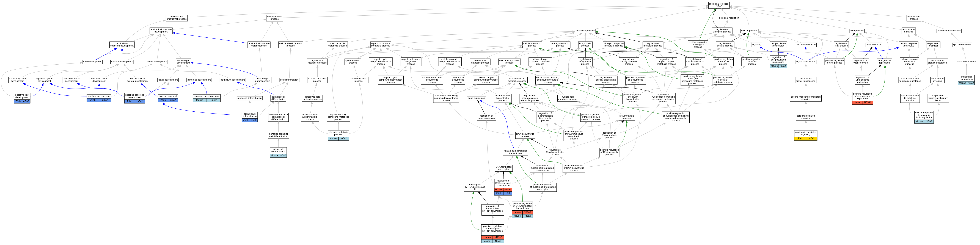Click the 'cartilage development' node
This screenshot has height=245, width=980.
(x=99, y=98)
